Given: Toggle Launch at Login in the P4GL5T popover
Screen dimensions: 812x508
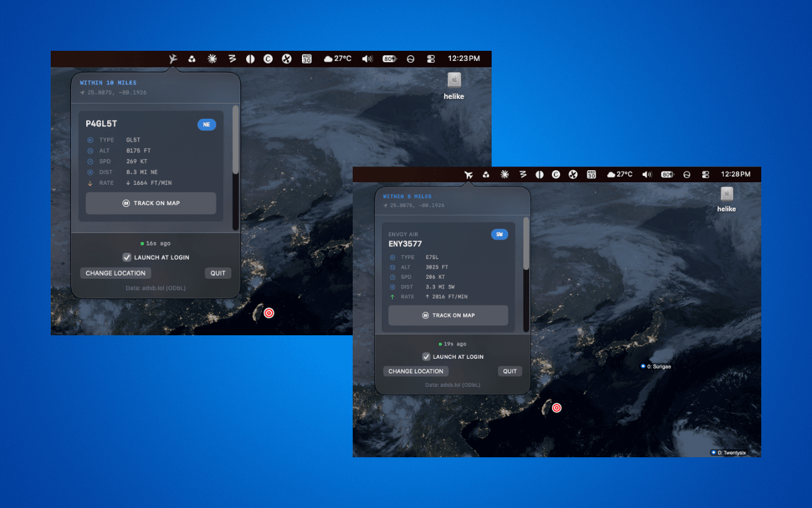Looking at the screenshot, I should click(x=156, y=257).
